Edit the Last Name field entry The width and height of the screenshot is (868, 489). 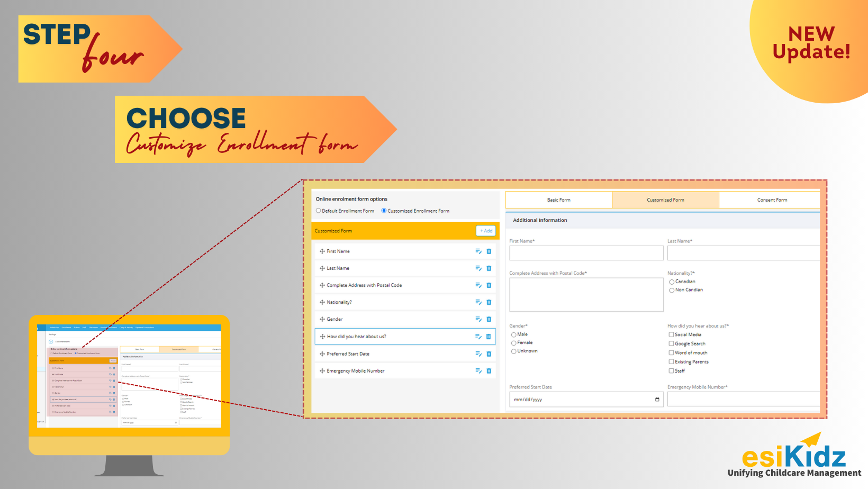pyautogui.click(x=478, y=268)
